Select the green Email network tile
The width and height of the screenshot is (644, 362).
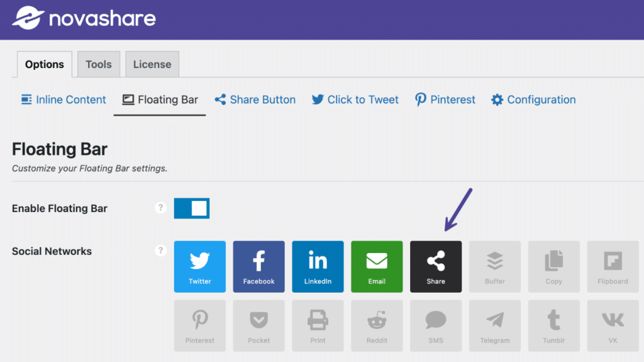(377, 266)
